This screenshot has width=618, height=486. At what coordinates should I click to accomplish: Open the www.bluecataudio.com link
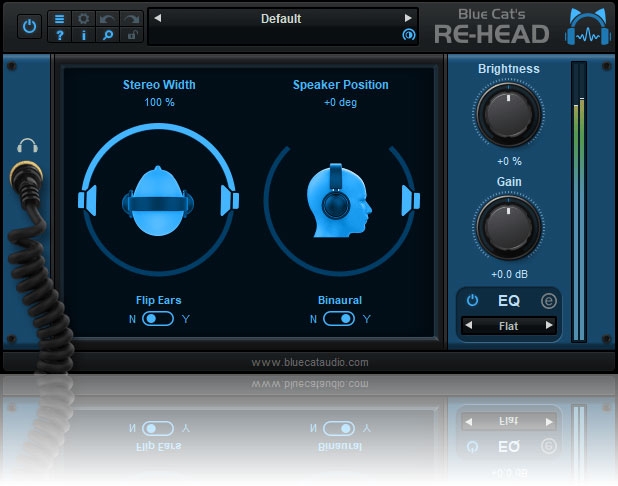pos(309,362)
